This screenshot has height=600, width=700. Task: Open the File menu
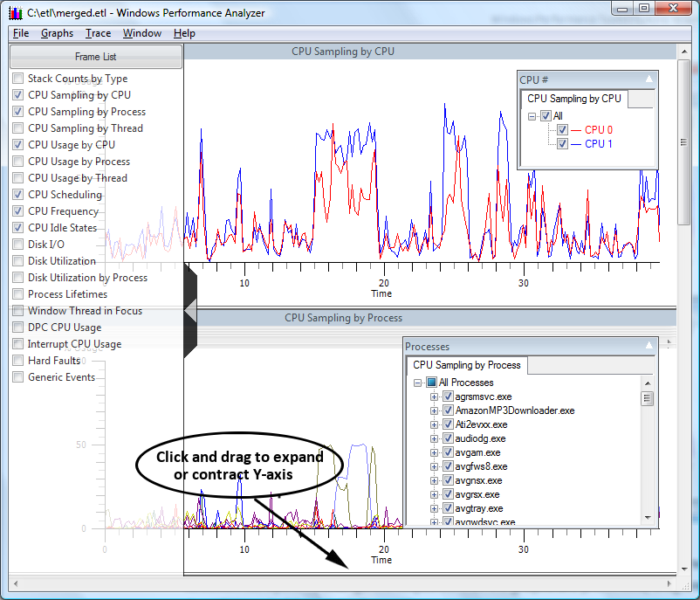21,33
